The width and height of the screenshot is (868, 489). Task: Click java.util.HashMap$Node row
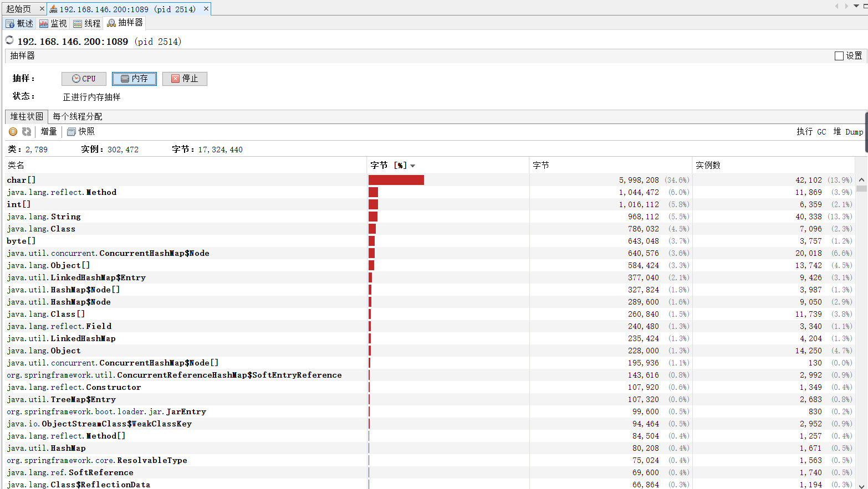click(431, 302)
